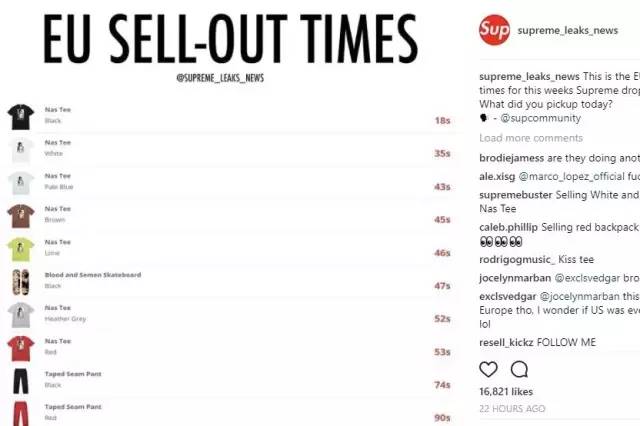Screen dimensions: 640x426
Task: Click the comment speech bubble icon
Action: point(517,369)
